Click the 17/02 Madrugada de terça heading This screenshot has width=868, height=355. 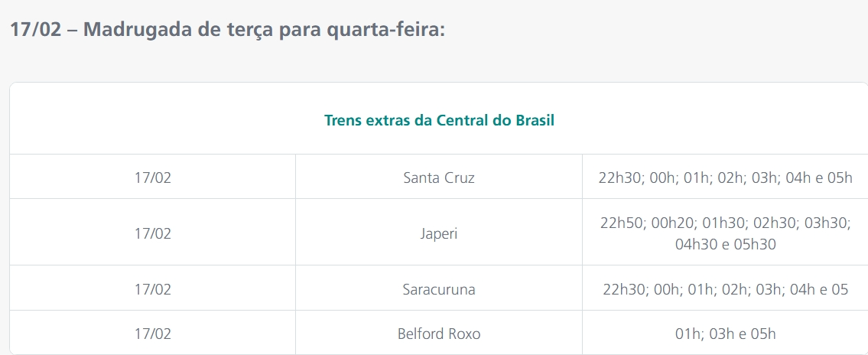[x=227, y=31]
